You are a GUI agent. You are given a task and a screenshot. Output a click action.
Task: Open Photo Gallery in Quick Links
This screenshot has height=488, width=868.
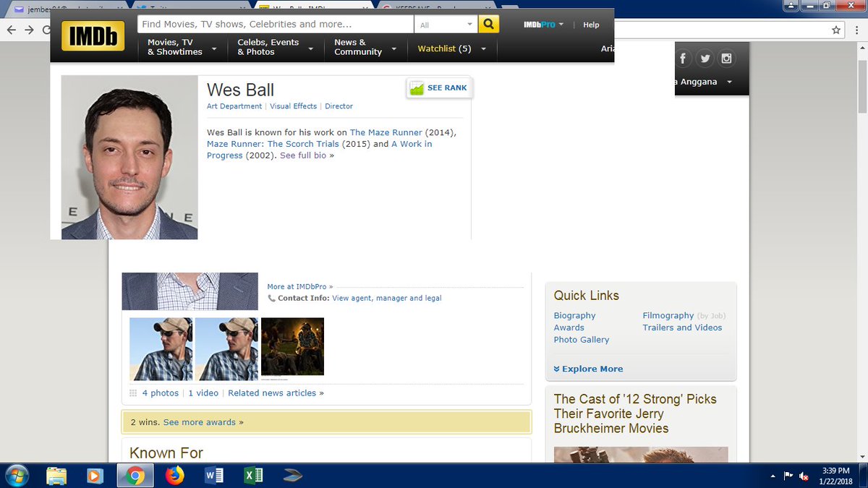click(x=582, y=340)
